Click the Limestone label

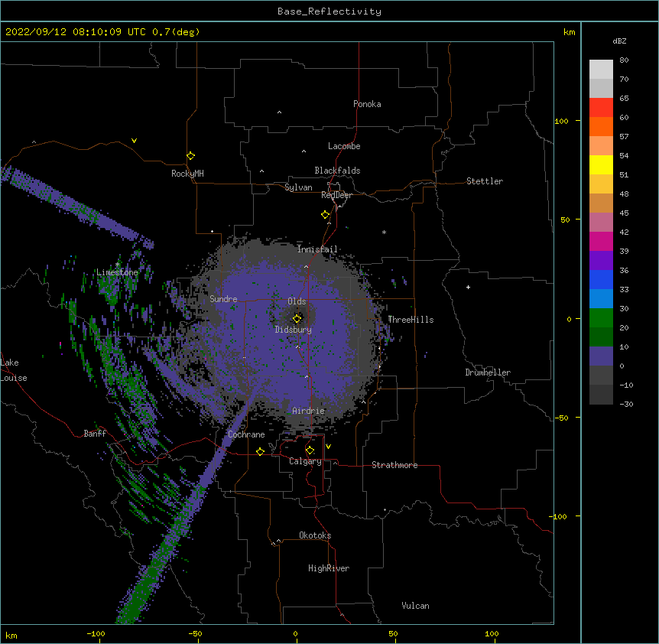117,272
